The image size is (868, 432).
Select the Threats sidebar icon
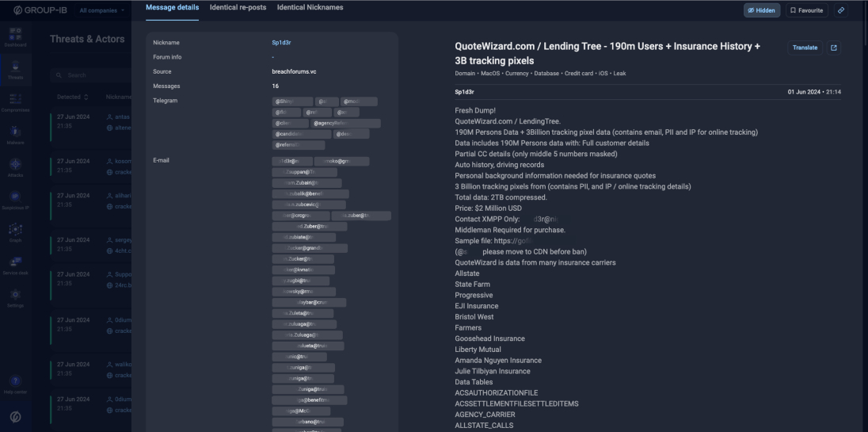pyautogui.click(x=16, y=70)
